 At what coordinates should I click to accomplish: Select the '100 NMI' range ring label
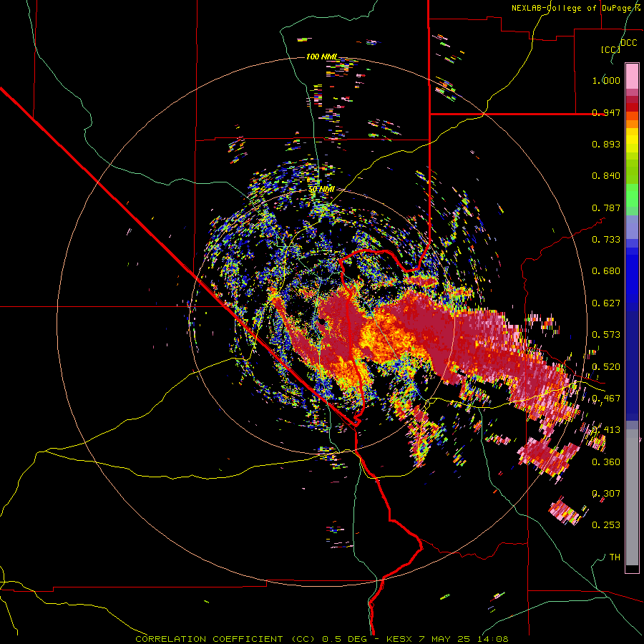pyautogui.click(x=321, y=57)
